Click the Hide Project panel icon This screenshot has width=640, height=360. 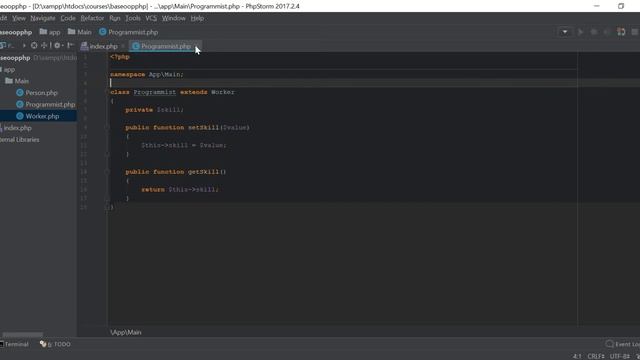[70, 46]
